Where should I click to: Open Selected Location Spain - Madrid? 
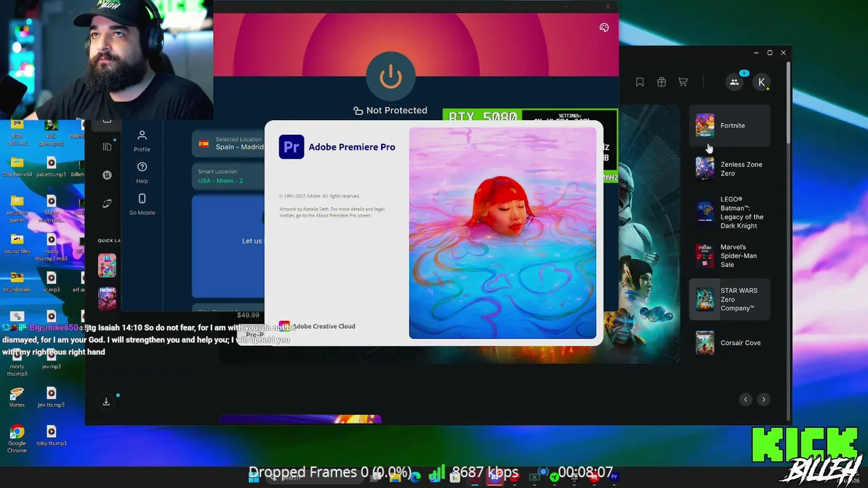pos(229,144)
